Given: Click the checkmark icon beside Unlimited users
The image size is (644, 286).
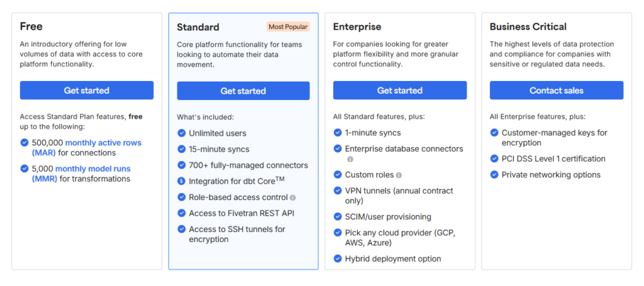Looking at the screenshot, I should click(182, 133).
